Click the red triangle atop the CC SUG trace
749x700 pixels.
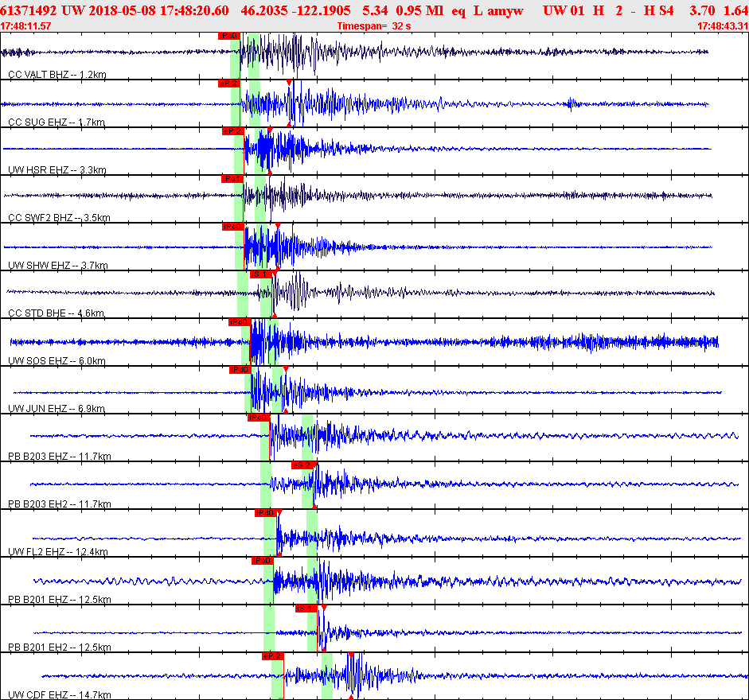point(289,84)
